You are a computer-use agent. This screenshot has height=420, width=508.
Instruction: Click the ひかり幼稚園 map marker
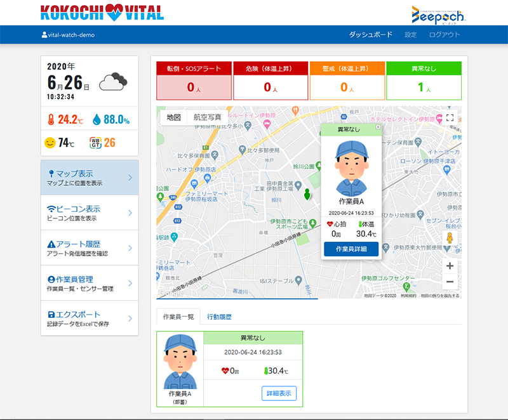click(x=420, y=214)
